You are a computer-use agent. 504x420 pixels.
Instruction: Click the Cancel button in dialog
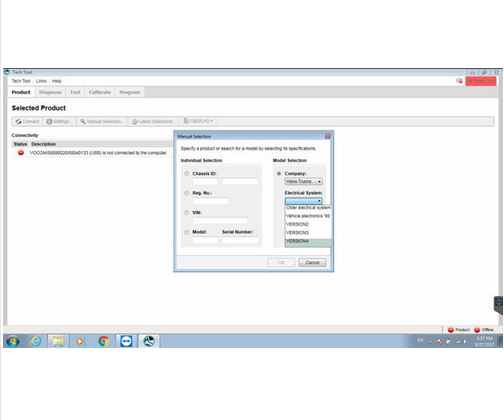(x=312, y=263)
